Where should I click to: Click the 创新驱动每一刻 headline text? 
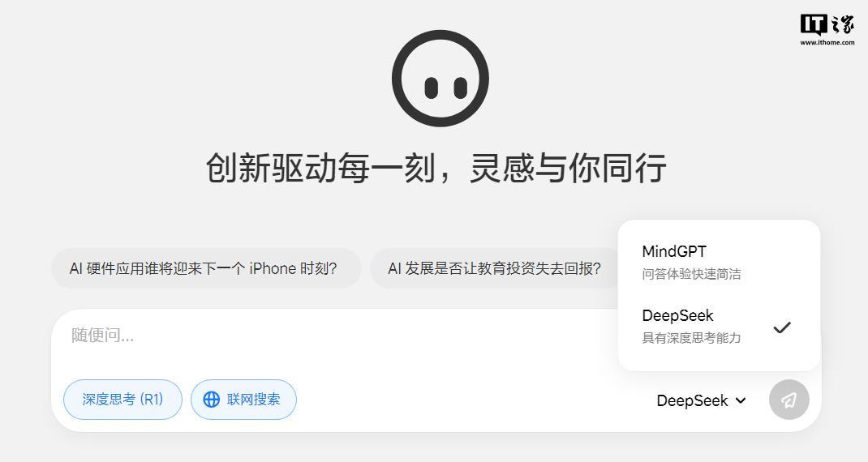[x=320, y=169]
